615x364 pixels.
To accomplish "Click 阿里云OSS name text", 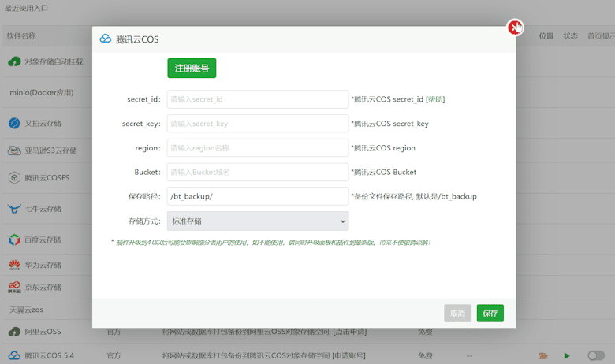I will [x=43, y=332].
